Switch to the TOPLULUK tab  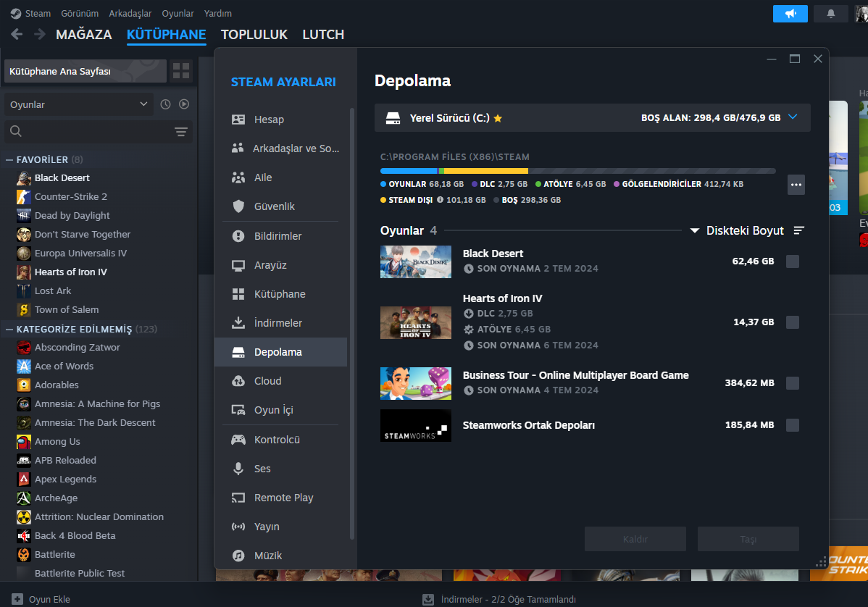(x=254, y=34)
